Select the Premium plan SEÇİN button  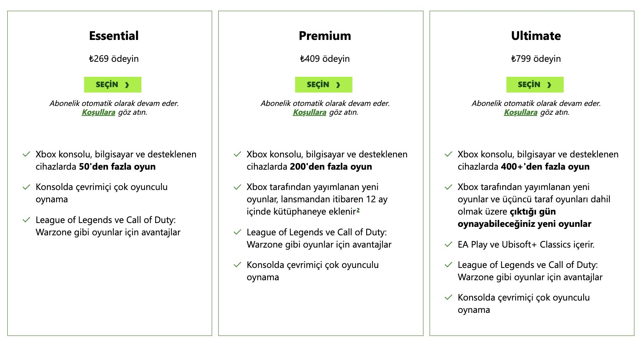click(x=324, y=84)
